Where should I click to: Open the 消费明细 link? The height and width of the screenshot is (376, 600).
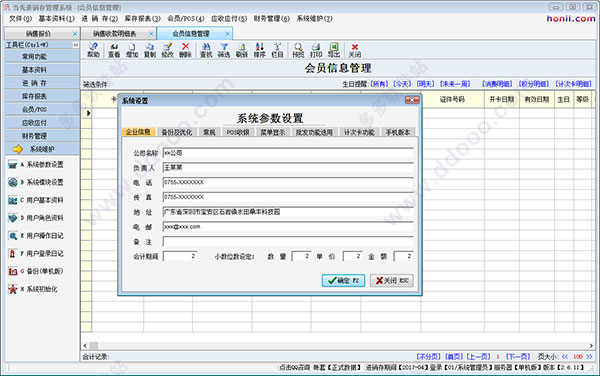point(497,84)
